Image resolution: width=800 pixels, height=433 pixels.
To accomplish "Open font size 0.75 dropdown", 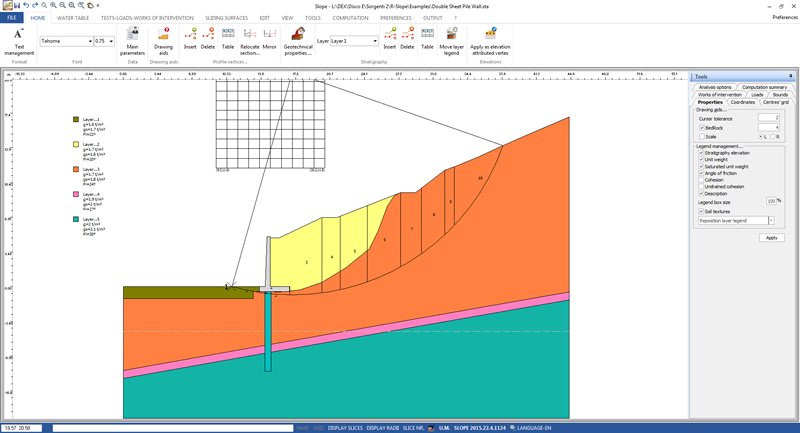I will coord(111,41).
